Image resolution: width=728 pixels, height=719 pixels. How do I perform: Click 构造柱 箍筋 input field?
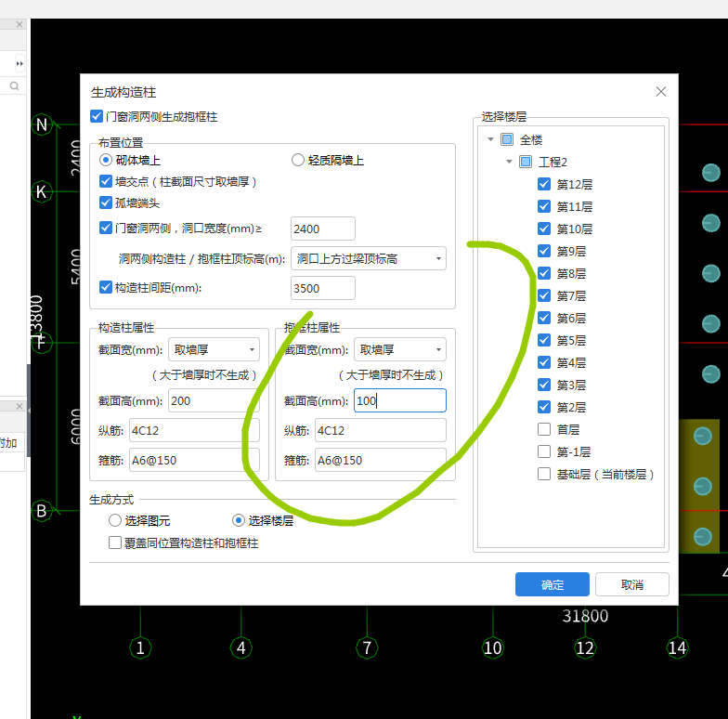coord(194,460)
